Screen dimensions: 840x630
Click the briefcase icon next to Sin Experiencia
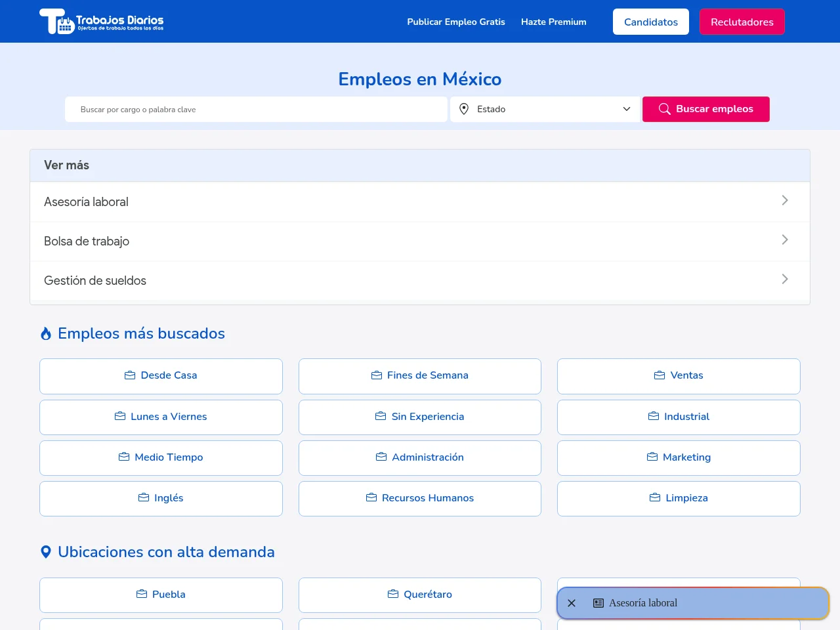pos(381,416)
